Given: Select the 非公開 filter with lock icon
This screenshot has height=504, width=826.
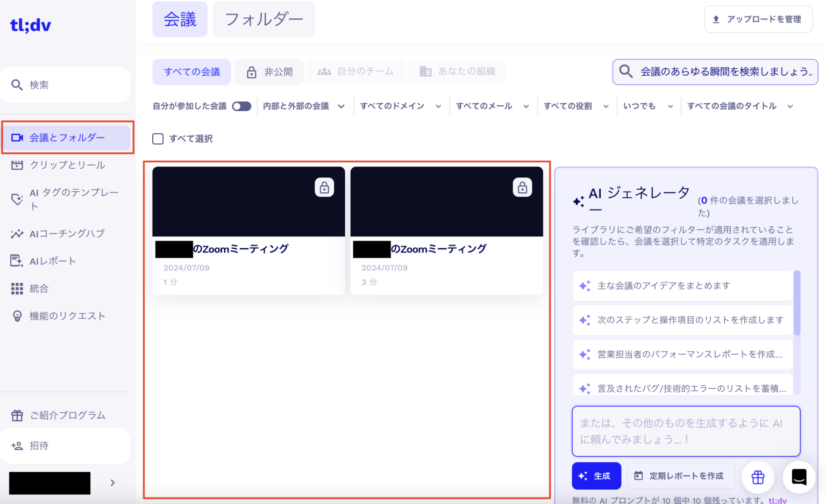Looking at the screenshot, I should 269,71.
